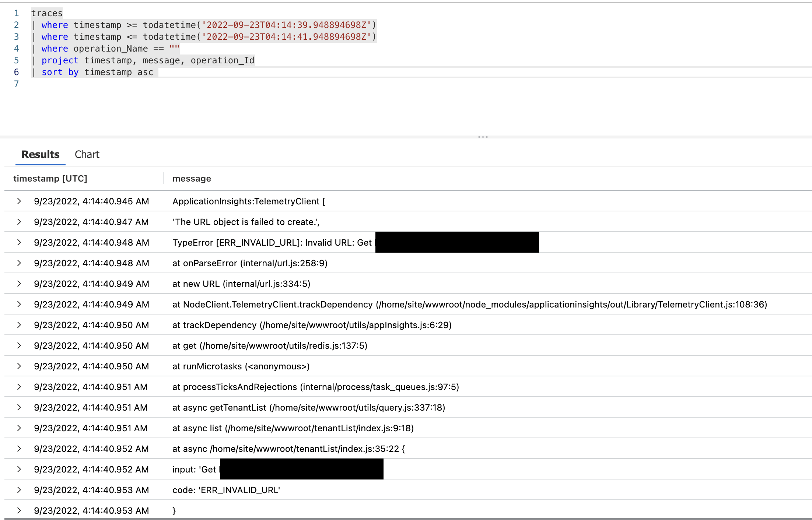This screenshot has height=520, width=812.
Task: Expand the runMicrotasks anonymous row
Action: point(19,366)
